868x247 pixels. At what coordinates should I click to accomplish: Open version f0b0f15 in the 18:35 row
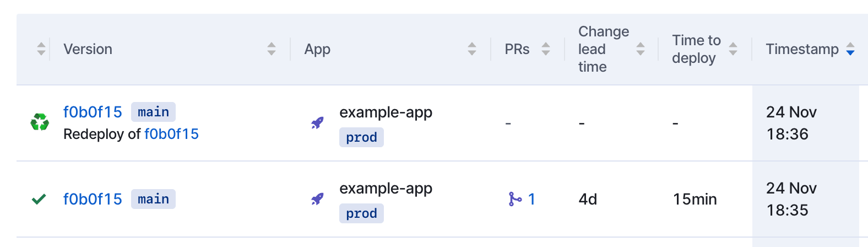93,199
